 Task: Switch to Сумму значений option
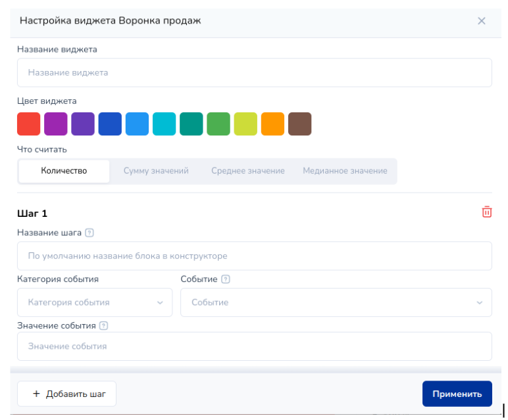[156, 171]
